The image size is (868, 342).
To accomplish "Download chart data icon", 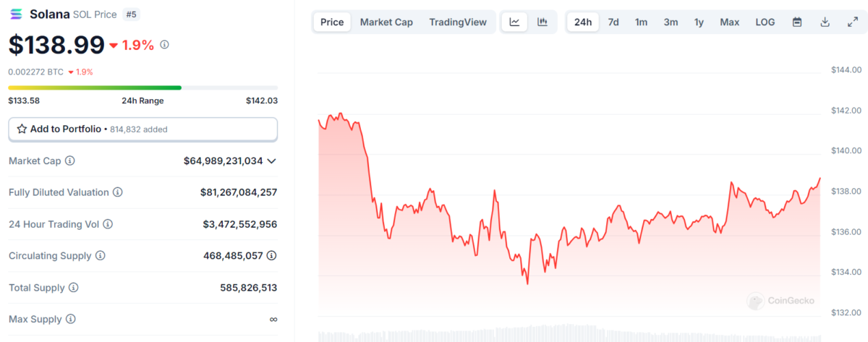I will click(x=825, y=22).
